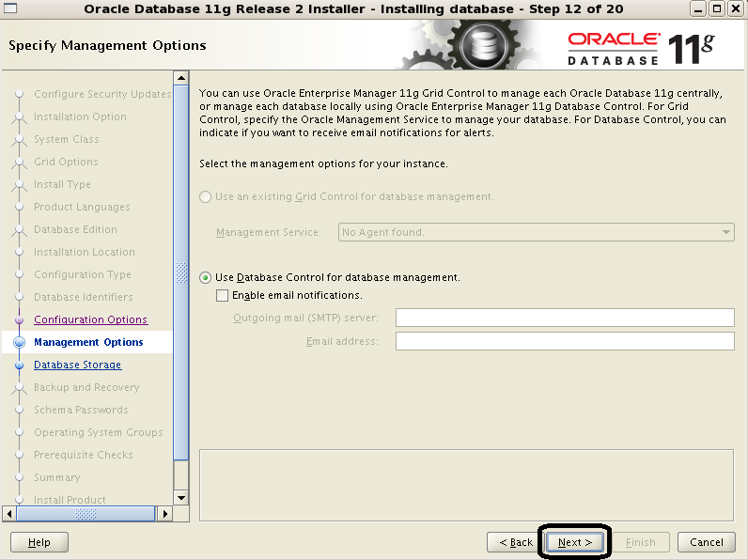Select Management Options step in sidebar
748x560 pixels.
pyautogui.click(x=88, y=342)
